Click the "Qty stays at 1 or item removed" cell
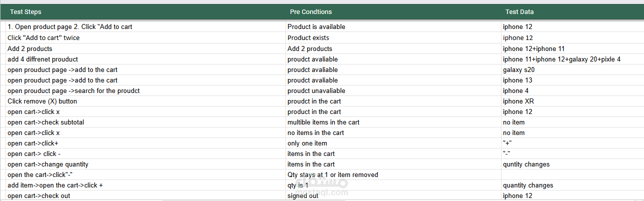Screen dimensions: 644x201 point(332,175)
